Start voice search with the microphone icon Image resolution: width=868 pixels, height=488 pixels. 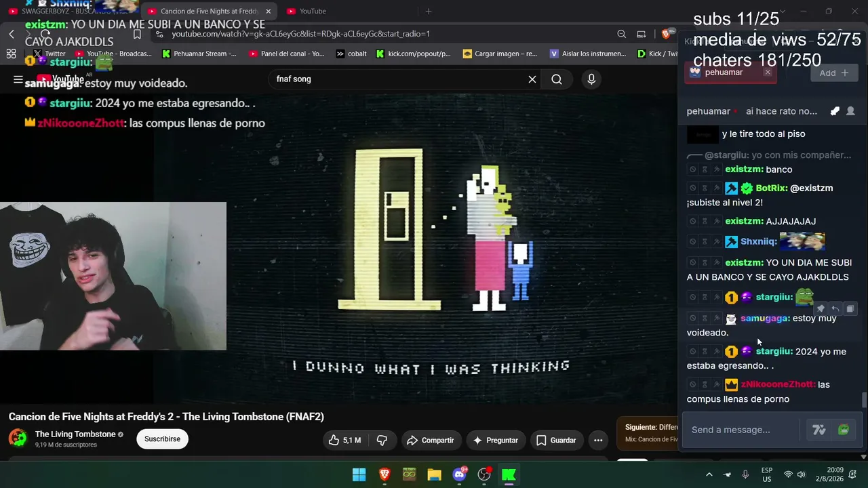coord(591,79)
